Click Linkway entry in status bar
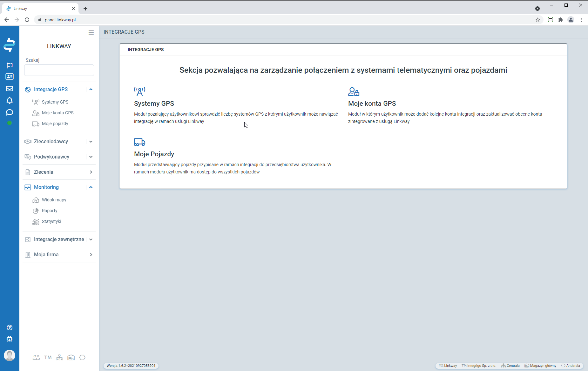 click(x=448, y=366)
